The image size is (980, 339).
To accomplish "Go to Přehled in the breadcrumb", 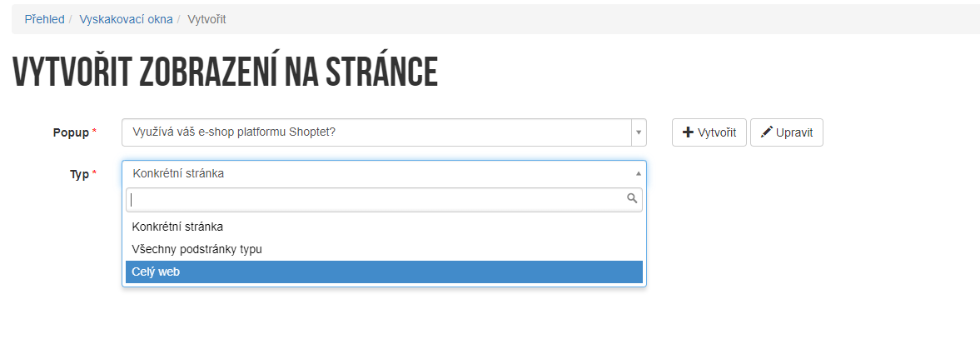I will click(x=44, y=19).
